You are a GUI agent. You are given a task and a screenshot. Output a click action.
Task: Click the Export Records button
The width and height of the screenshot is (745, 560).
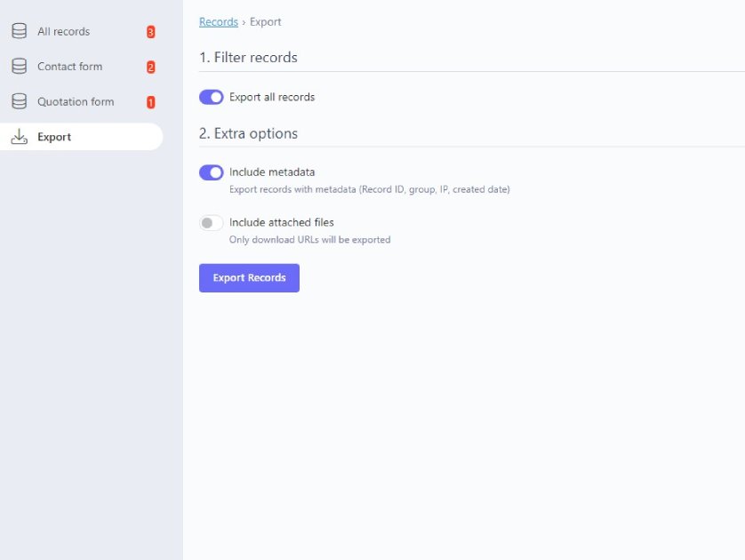[249, 278]
